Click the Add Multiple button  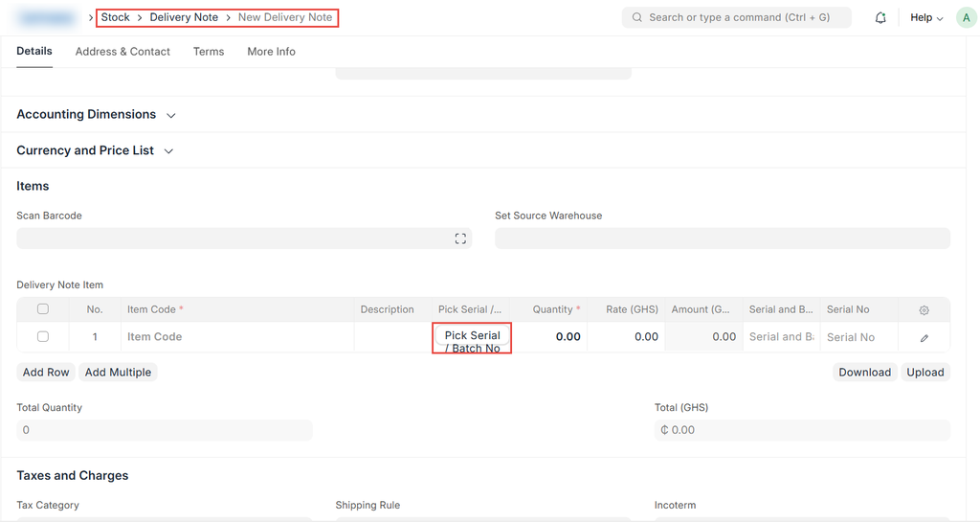(x=118, y=373)
